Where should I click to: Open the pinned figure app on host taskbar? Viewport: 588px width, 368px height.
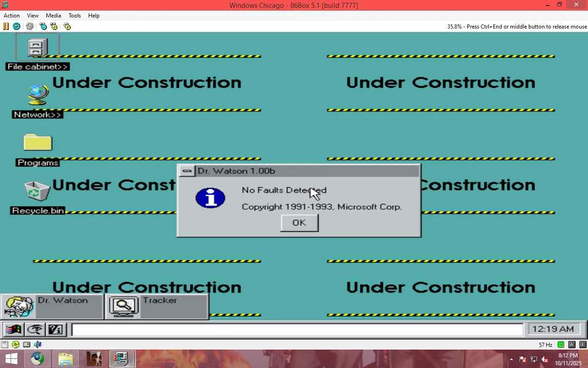click(94, 359)
